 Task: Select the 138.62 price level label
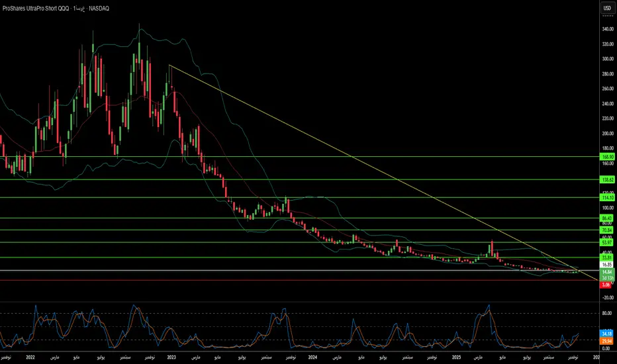point(607,179)
